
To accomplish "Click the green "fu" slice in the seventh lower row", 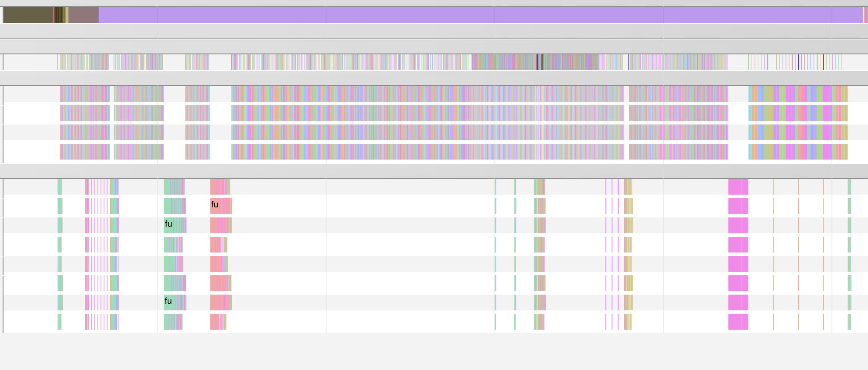I will [168, 302].
